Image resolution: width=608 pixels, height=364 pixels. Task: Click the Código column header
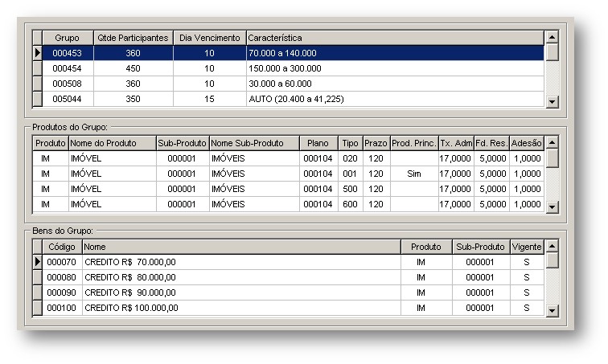(62, 247)
